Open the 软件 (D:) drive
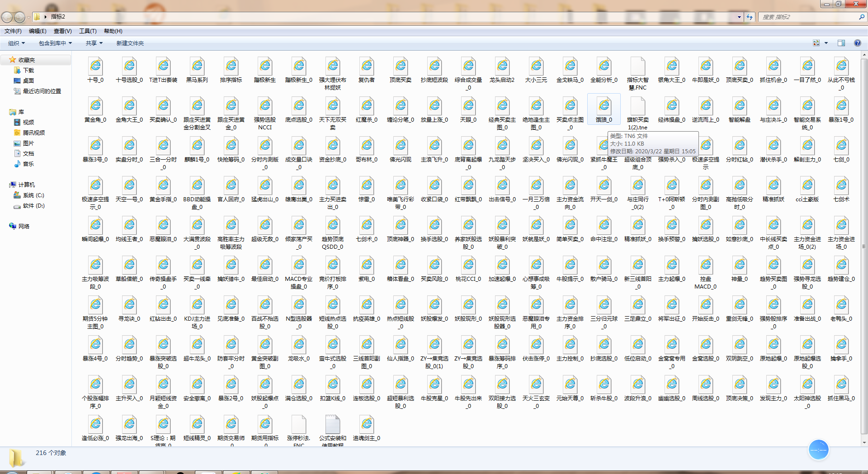The height and width of the screenshot is (474, 868). click(x=33, y=205)
